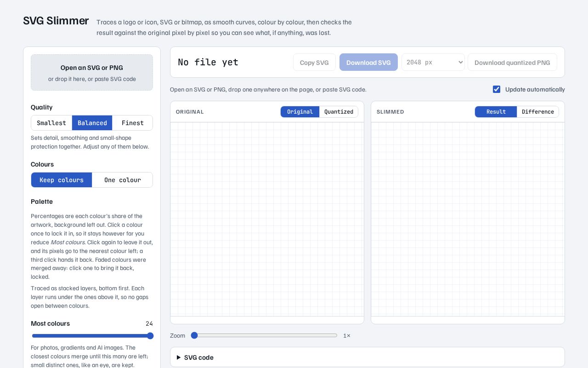Click the Most colours value 24
This screenshot has width=588, height=368.
149,323
